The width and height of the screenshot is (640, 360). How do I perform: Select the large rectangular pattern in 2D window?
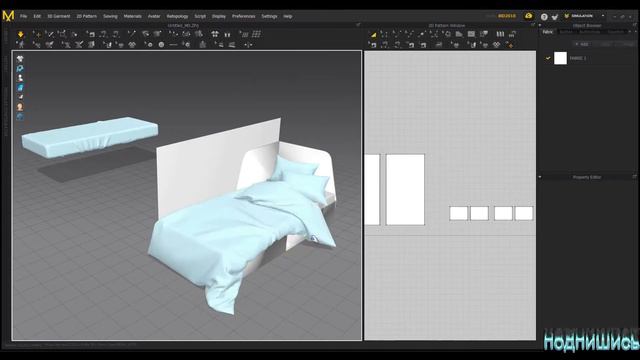[405, 189]
